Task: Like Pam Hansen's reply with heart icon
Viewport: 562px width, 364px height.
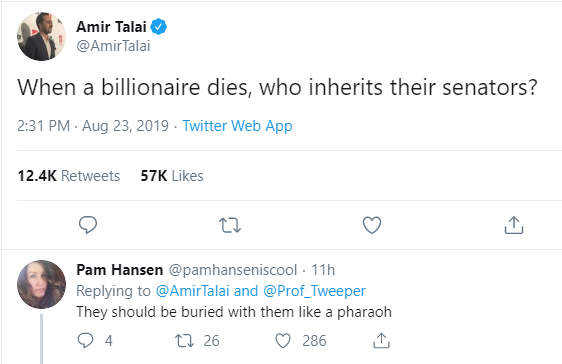Action: [x=283, y=341]
